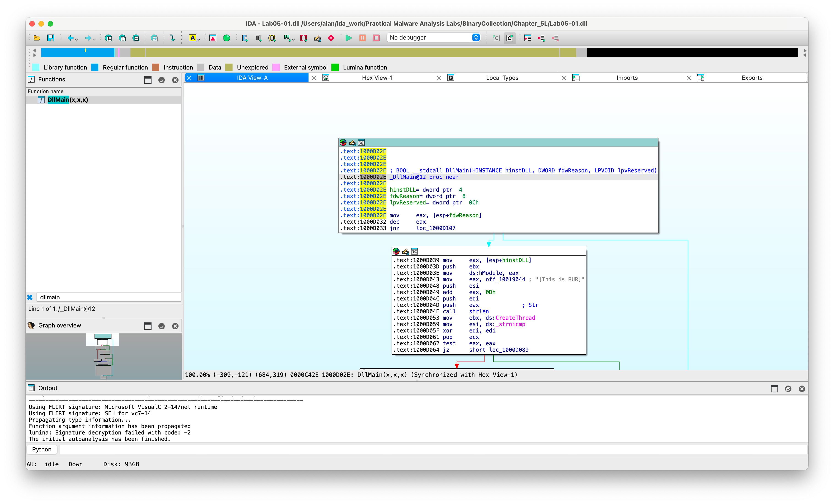Click the group-nodes icon on the first graph node
The height and width of the screenshot is (504, 834).
coord(361,143)
